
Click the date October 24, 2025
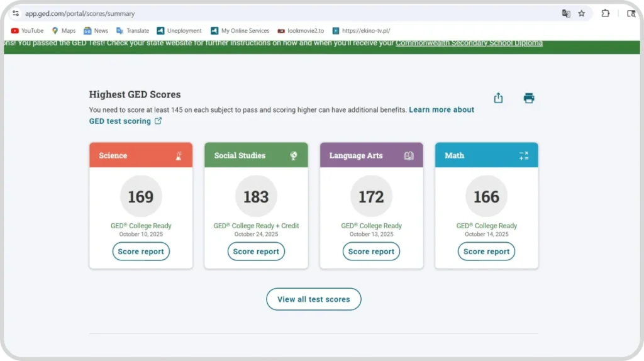click(256, 234)
